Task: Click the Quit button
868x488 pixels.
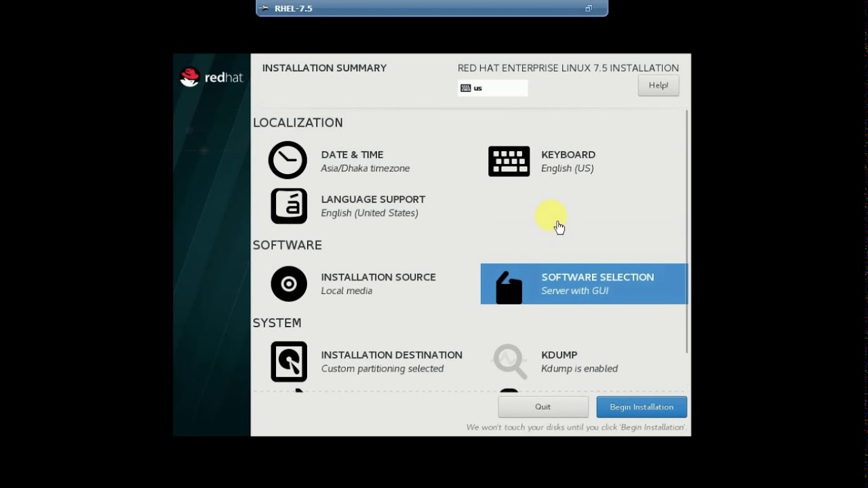Action: pyautogui.click(x=543, y=407)
